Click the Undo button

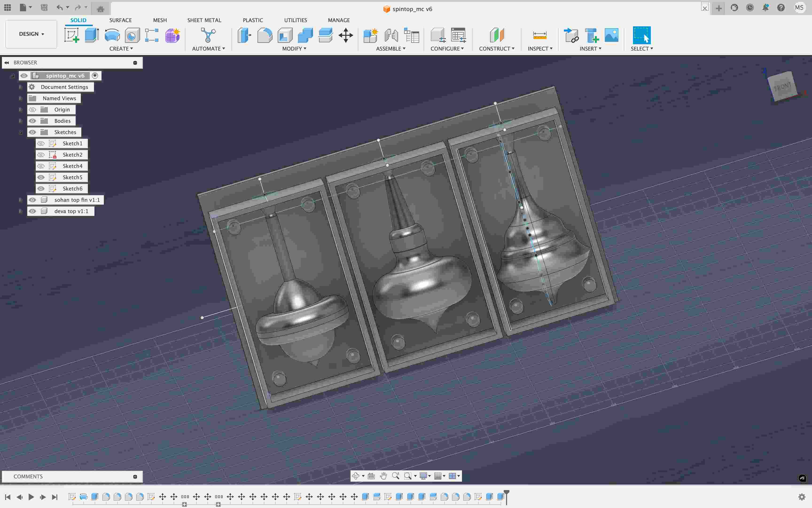coord(59,7)
